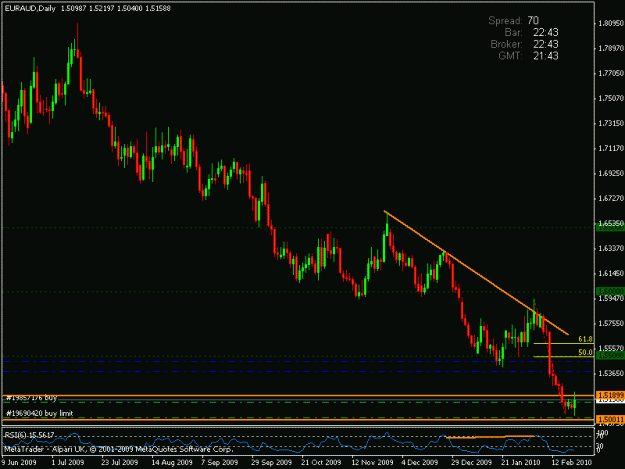Click the green 1.55000 price level tag
This screenshot has height=469, width=625.
[610, 355]
